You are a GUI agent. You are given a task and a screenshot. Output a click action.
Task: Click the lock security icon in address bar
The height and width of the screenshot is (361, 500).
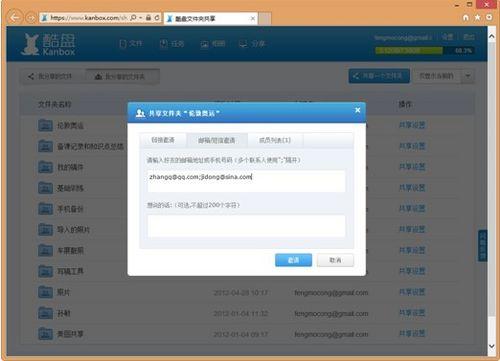(x=148, y=18)
